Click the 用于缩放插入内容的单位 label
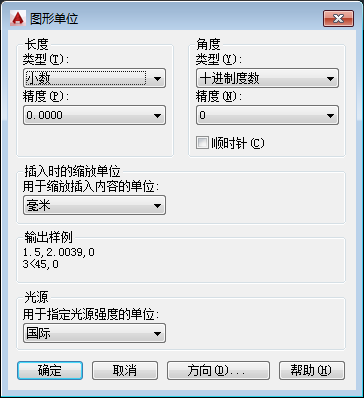Image resolution: width=364 pixels, height=398 pixels. pyautogui.click(x=91, y=187)
